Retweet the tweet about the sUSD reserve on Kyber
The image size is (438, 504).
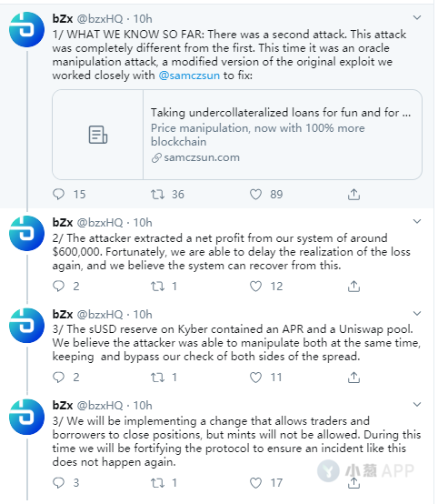click(x=158, y=377)
